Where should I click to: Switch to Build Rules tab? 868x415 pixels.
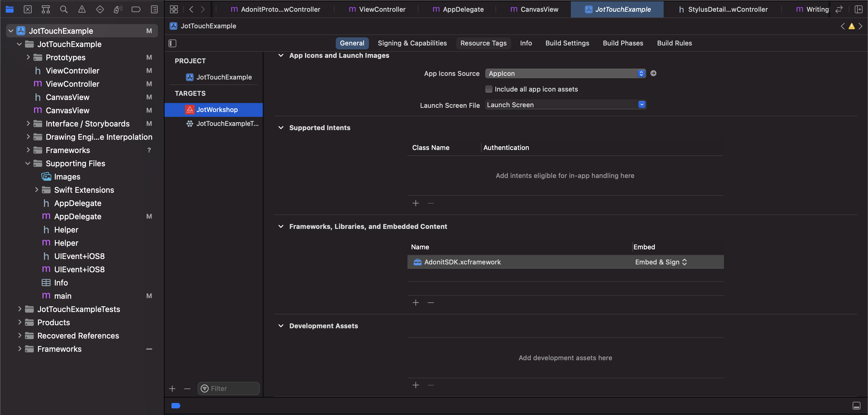[674, 43]
